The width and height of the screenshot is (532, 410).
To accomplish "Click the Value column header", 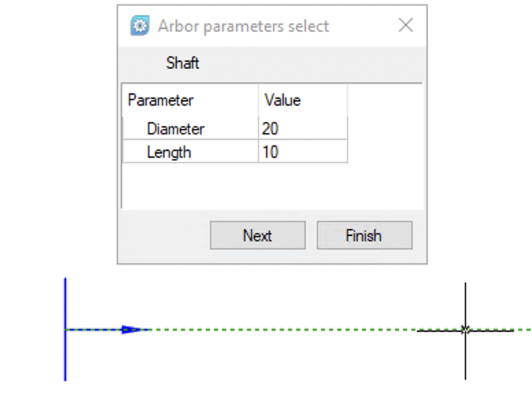I will pyautogui.click(x=282, y=100).
